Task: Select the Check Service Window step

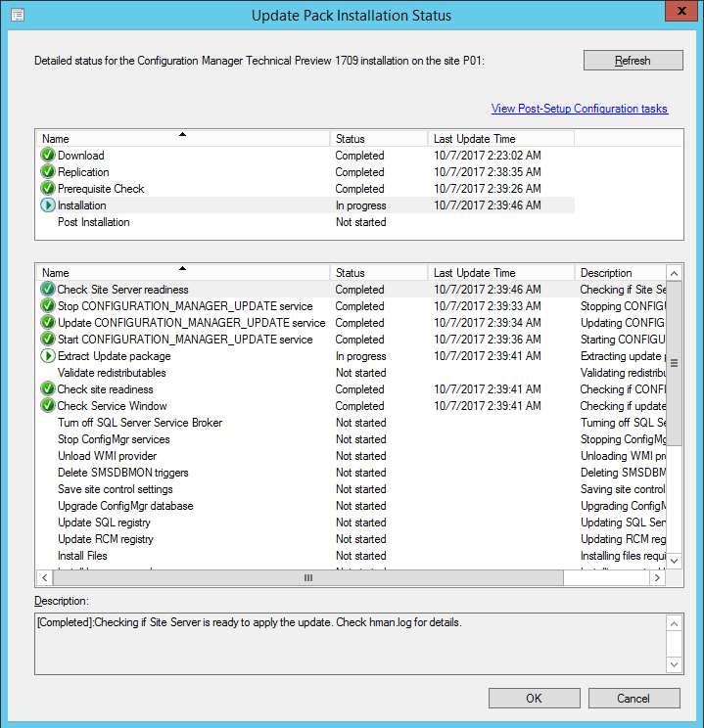Action: [x=352, y=406]
